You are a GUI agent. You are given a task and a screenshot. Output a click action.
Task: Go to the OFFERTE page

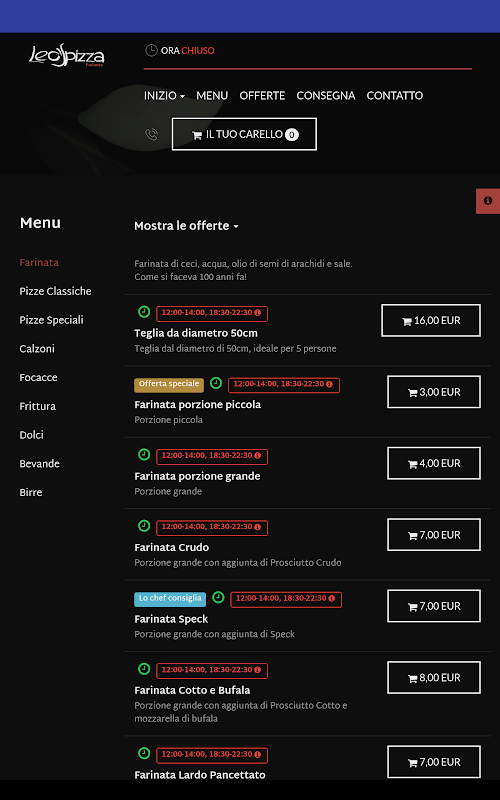tap(262, 95)
